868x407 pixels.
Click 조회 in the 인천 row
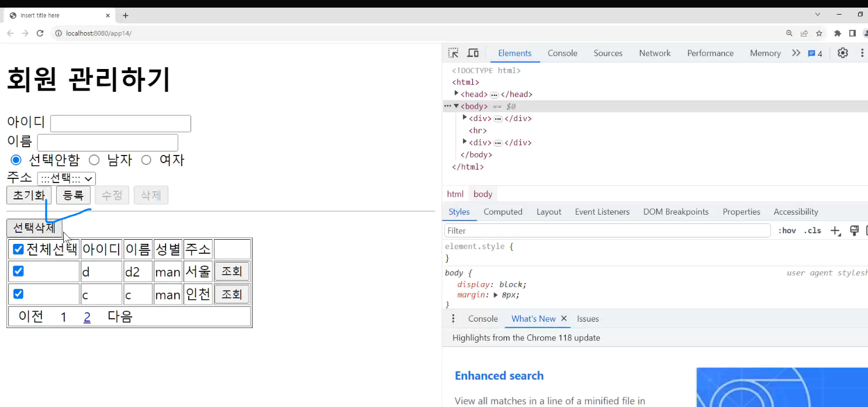tap(232, 294)
